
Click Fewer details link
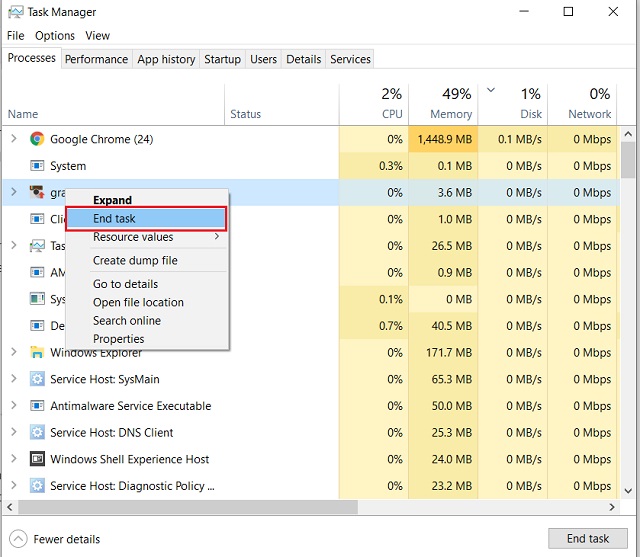click(x=67, y=539)
